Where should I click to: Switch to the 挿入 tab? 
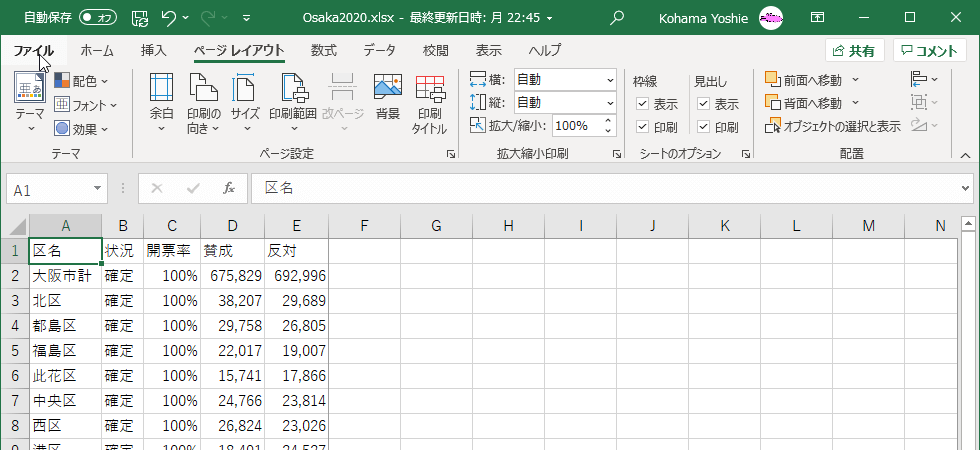coord(154,51)
